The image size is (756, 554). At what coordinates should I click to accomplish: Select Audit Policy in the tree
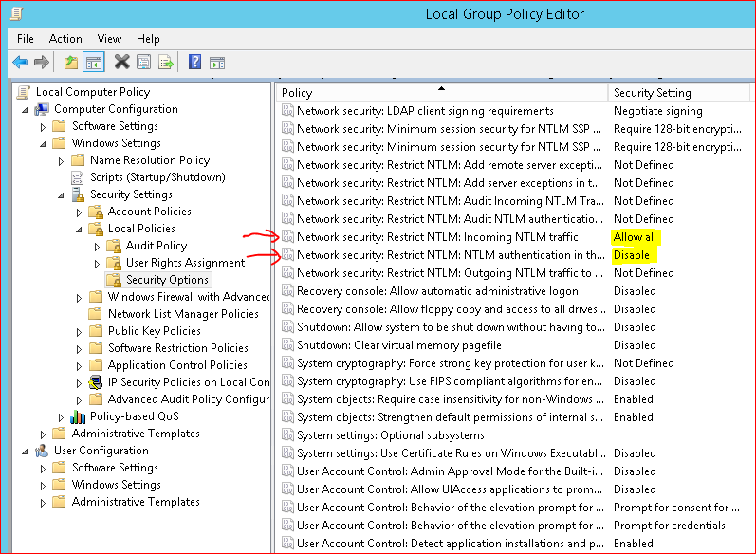click(x=157, y=246)
